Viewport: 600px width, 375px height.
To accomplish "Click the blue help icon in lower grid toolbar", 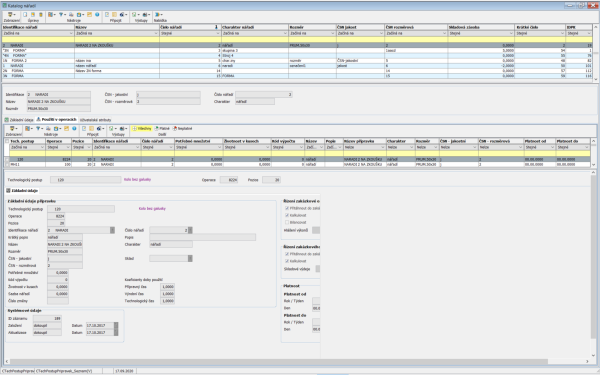I will point(74,129).
